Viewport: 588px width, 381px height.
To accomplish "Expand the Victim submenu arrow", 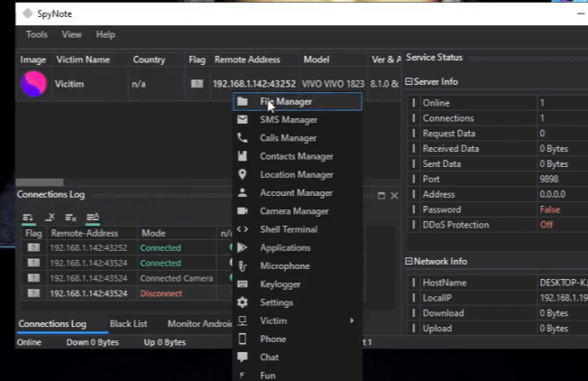I will [352, 321].
